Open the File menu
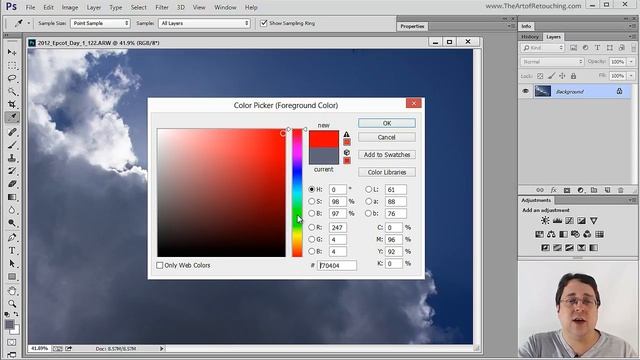Image resolution: width=640 pixels, height=360 pixels. [x=30, y=7]
